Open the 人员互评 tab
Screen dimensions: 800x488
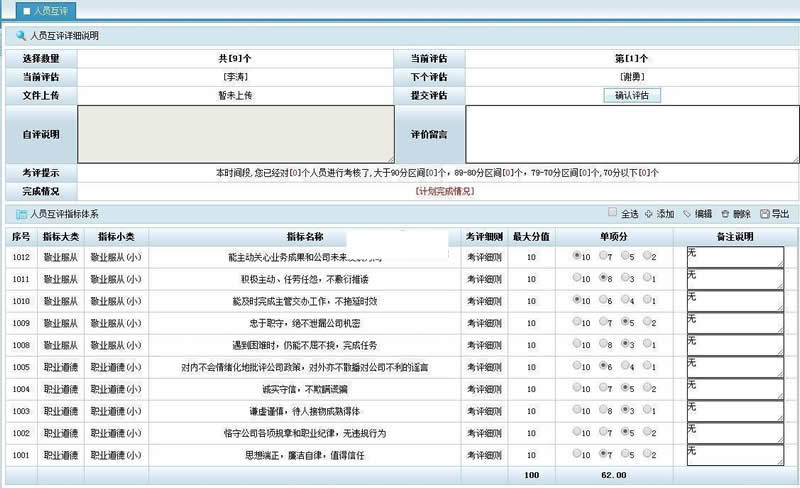click(46, 11)
